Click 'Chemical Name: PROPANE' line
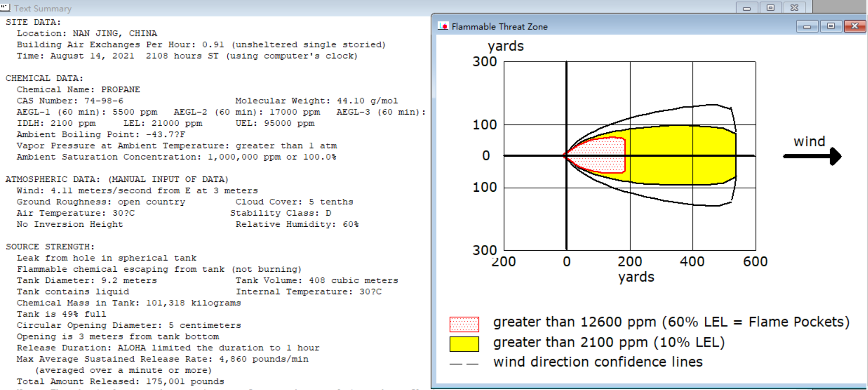This screenshot has height=390, width=868. tap(78, 89)
